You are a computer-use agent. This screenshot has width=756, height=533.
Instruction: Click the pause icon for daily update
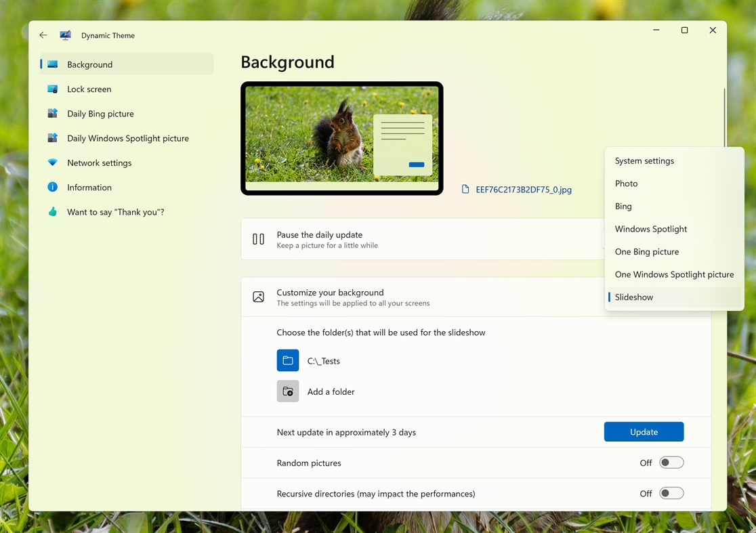(258, 238)
